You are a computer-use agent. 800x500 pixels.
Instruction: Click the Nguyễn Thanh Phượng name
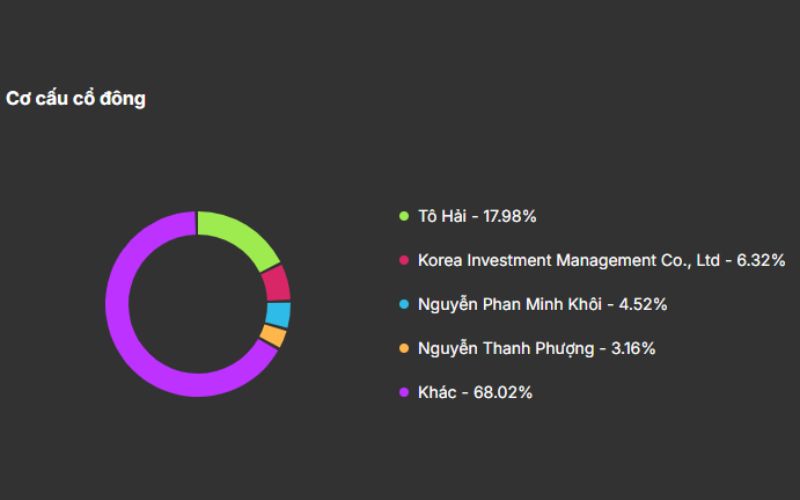pyautogui.click(x=506, y=348)
